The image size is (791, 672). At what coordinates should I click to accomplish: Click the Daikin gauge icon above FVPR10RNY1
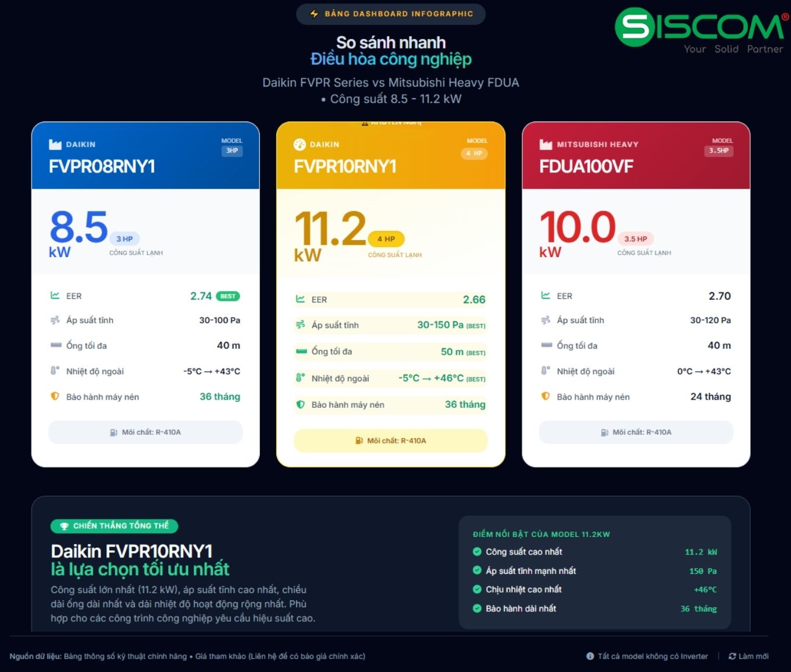coord(300,144)
